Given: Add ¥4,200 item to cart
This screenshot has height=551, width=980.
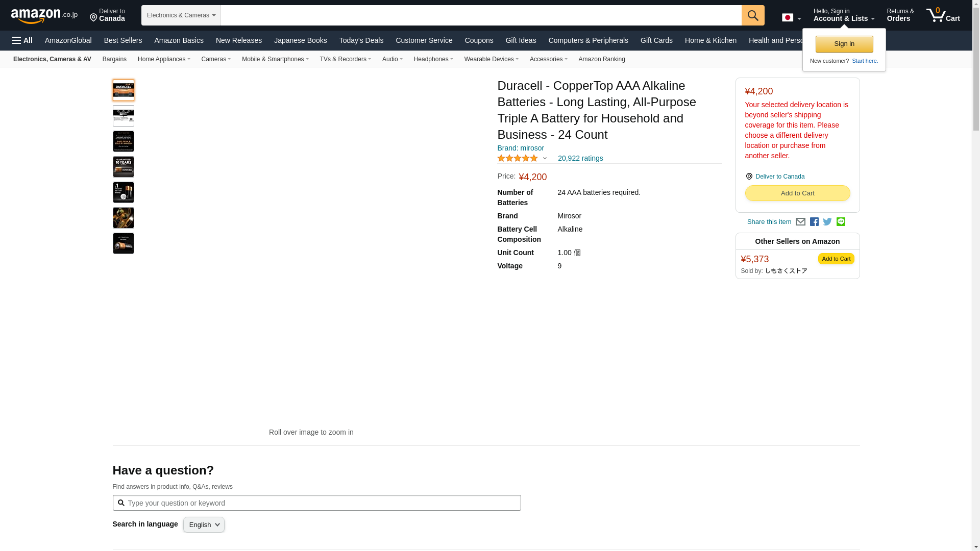Looking at the screenshot, I should point(797,193).
